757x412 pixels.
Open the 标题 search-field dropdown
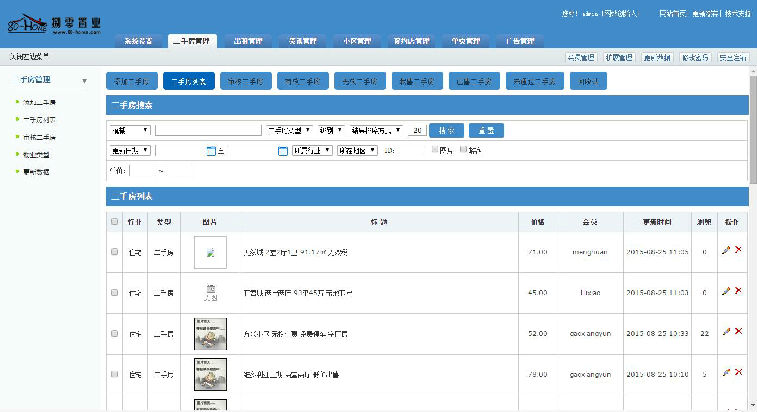130,130
